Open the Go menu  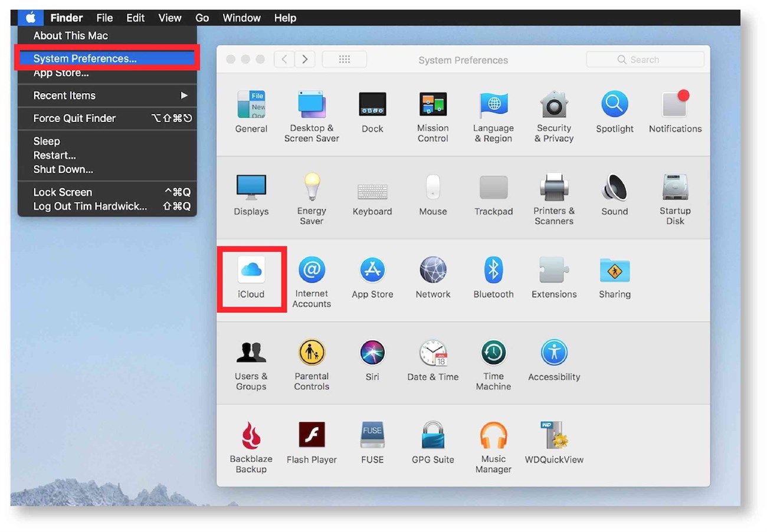[x=202, y=18]
